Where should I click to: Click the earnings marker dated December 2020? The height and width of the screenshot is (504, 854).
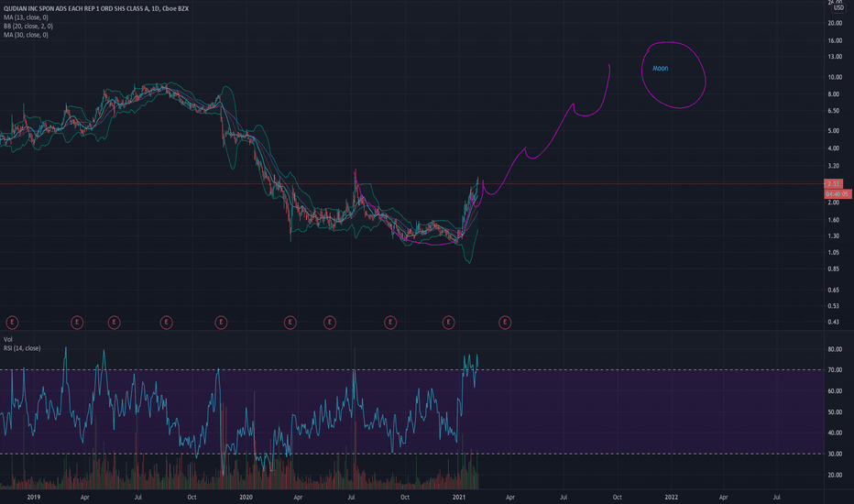click(448, 323)
